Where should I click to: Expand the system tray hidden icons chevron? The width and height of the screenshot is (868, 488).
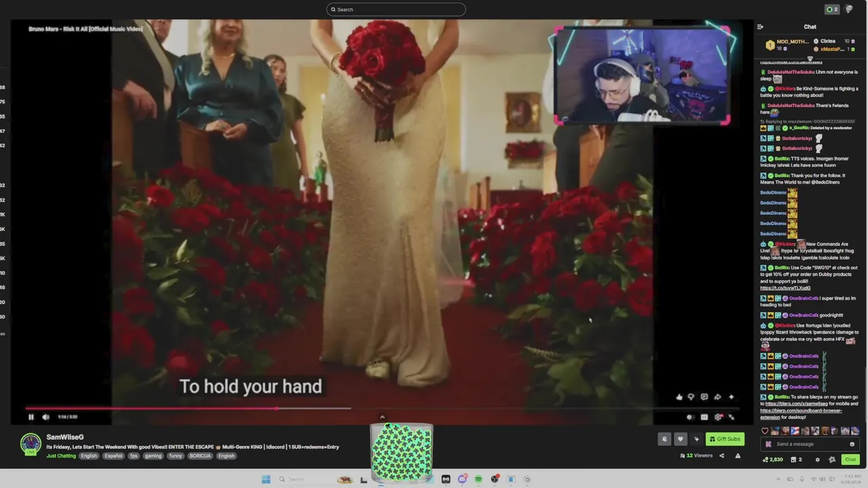coord(778,479)
